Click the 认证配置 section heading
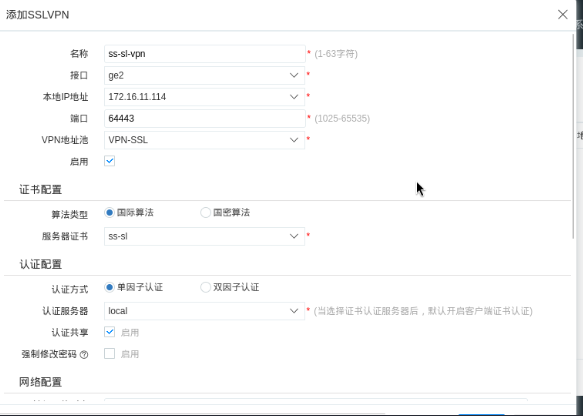The width and height of the screenshot is (583, 416). 41,264
